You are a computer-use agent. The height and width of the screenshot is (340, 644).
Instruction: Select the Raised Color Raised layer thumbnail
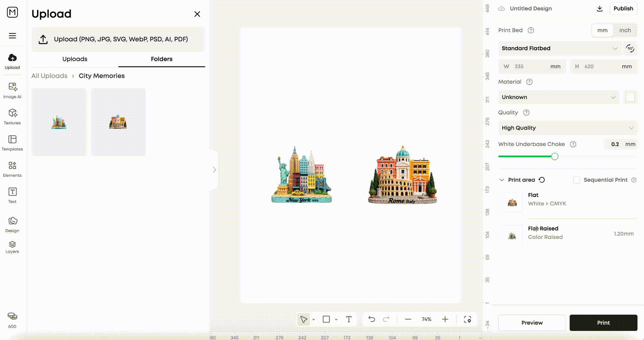click(x=512, y=236)
